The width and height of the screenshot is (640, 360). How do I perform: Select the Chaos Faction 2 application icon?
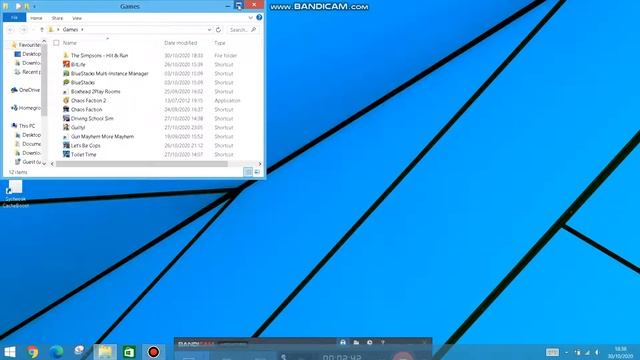click(66, 100)
